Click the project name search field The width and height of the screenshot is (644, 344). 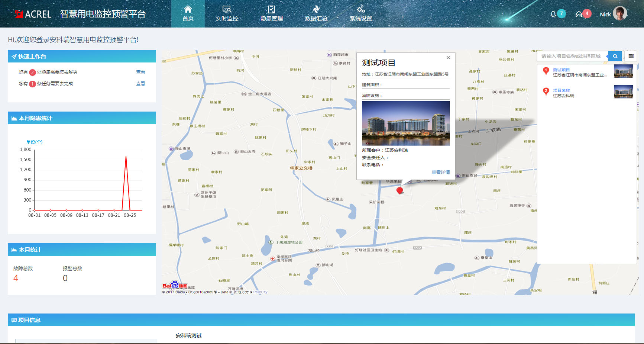[572, 56]
